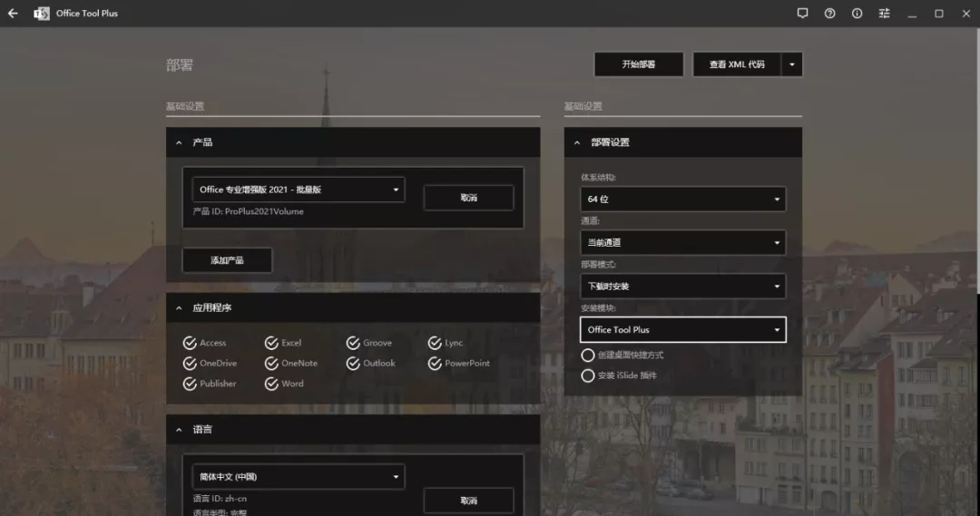Viewport: 980px width, 516px height.
Task: Click the info about icon
Action: (857, 14)
